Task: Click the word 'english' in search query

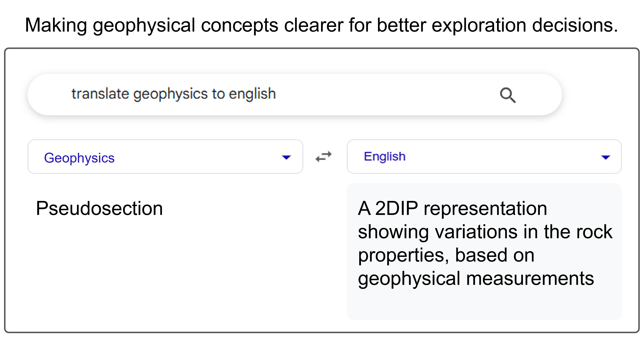Action: click(252, 94)
